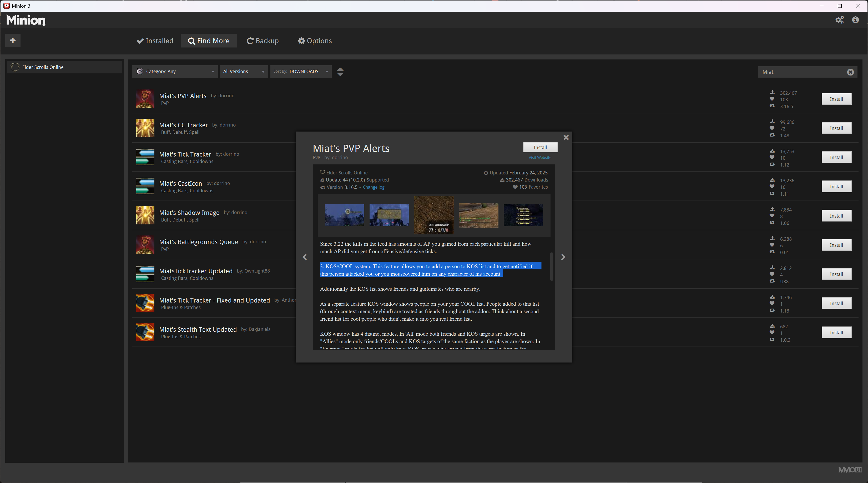
Task: Open the settings gears icon top right
Action: pos(839,20)
